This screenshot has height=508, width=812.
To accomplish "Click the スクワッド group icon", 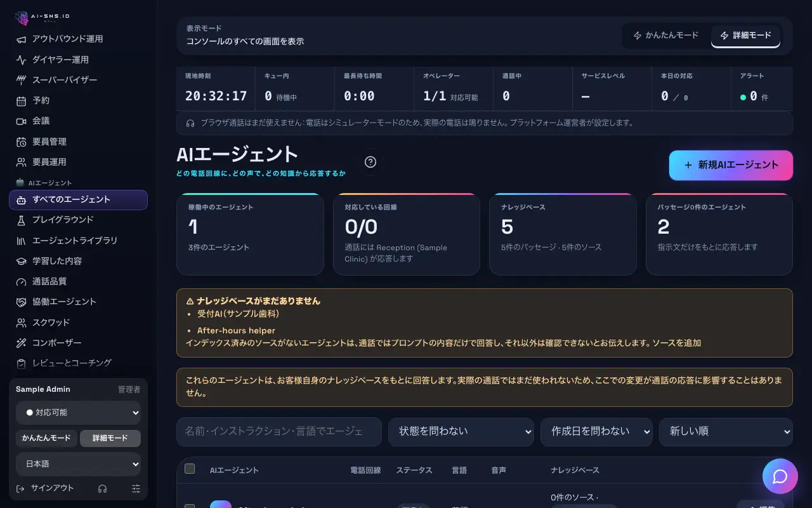I will [21, 323].
